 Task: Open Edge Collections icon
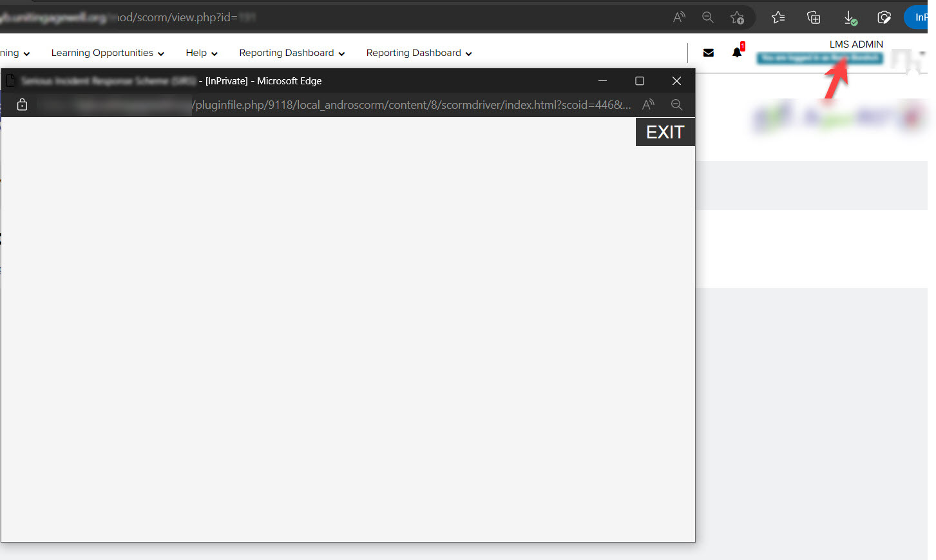[x=813, y=17]
